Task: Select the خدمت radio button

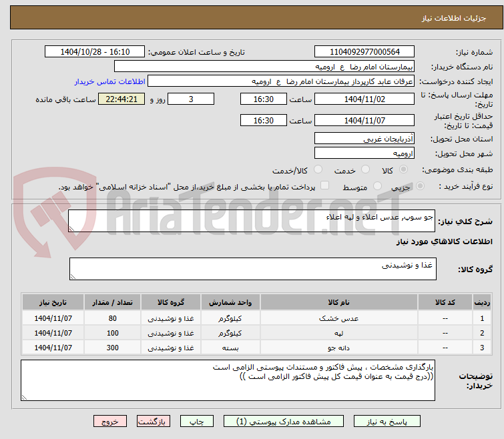Action: [365, 169]
